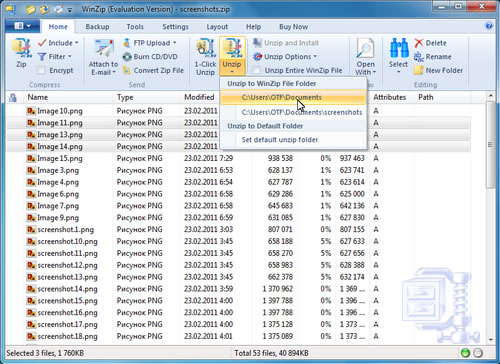Click the blue help question icon
The height and width of the screenshot is (364, 500).
click(x=489, y=26)
